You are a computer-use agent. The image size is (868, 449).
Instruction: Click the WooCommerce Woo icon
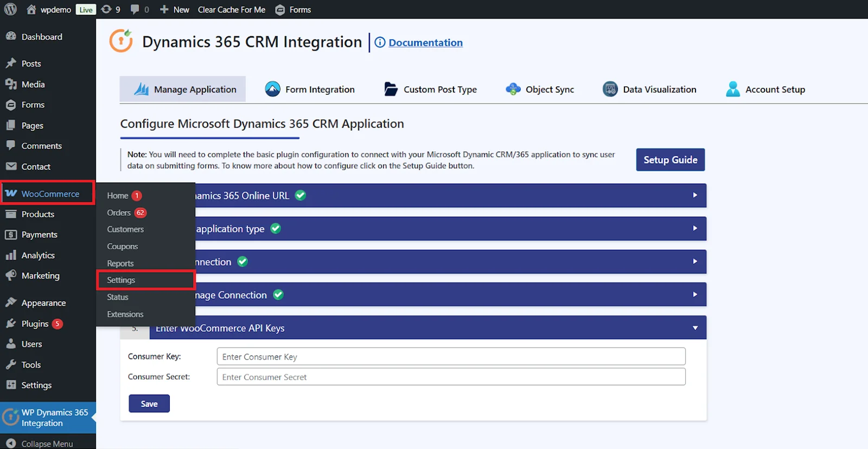(x=11, y=194)
